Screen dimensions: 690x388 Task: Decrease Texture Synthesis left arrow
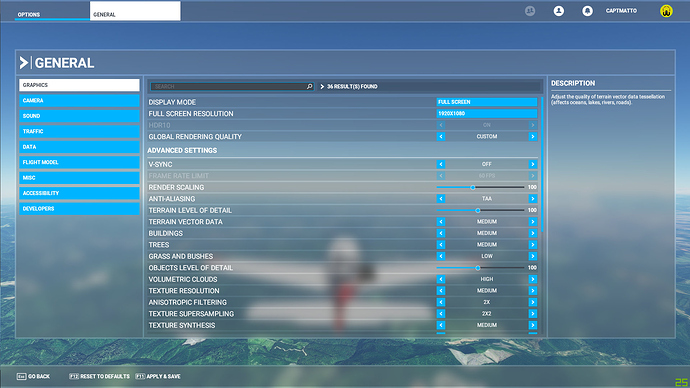coord(440,325)
